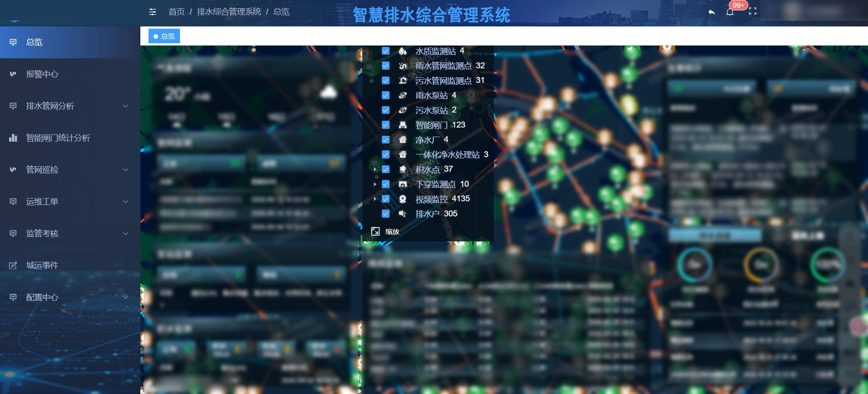Click the 一体化净水处理站 station icon

[x=403, y=154]
